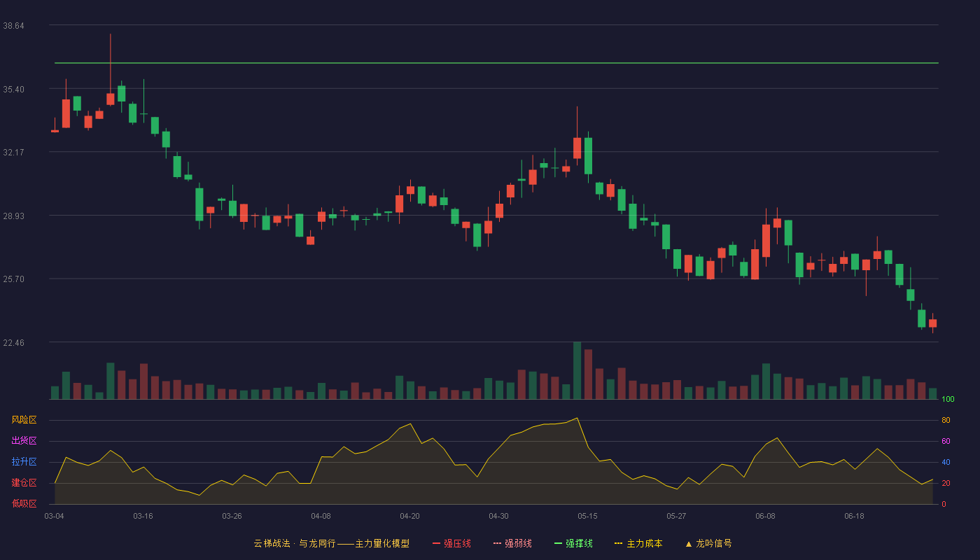Click the last red candlestick on the right
Image resolution: width=980 pixels, height=560 pixels.
pos(932,323)
